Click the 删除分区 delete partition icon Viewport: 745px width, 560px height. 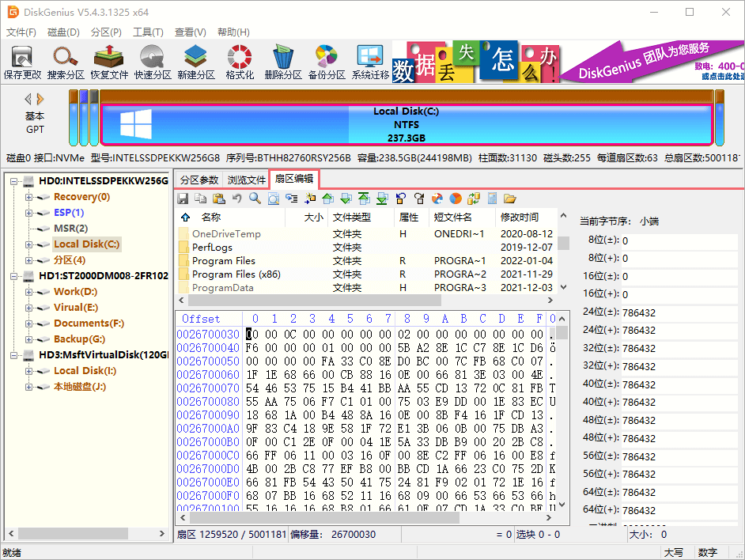point(283,62)
